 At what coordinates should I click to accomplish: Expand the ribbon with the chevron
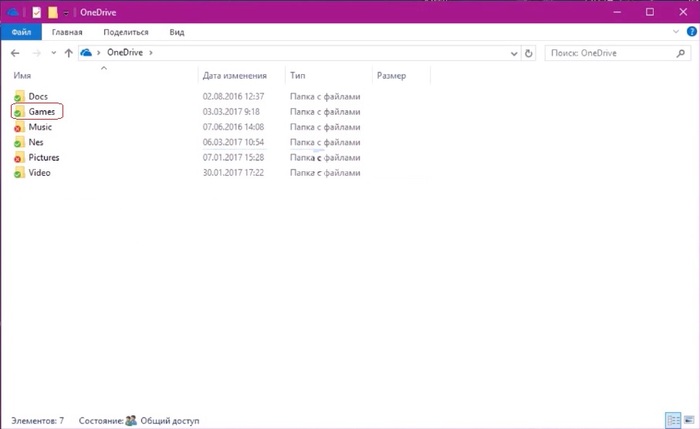(676, 32)
